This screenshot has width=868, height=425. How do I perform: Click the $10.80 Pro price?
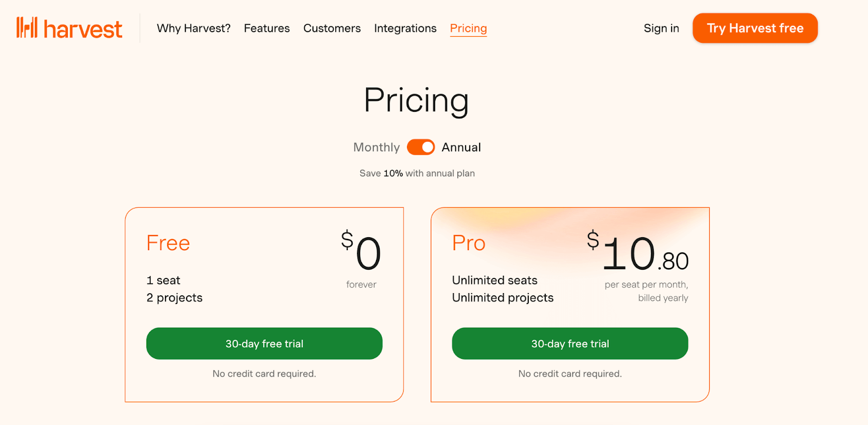pos(638,254)
